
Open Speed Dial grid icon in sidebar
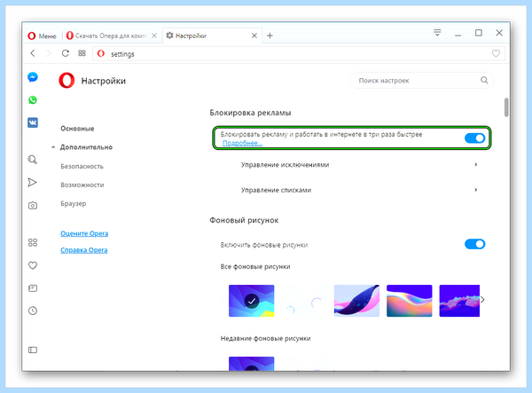[33, 242]
